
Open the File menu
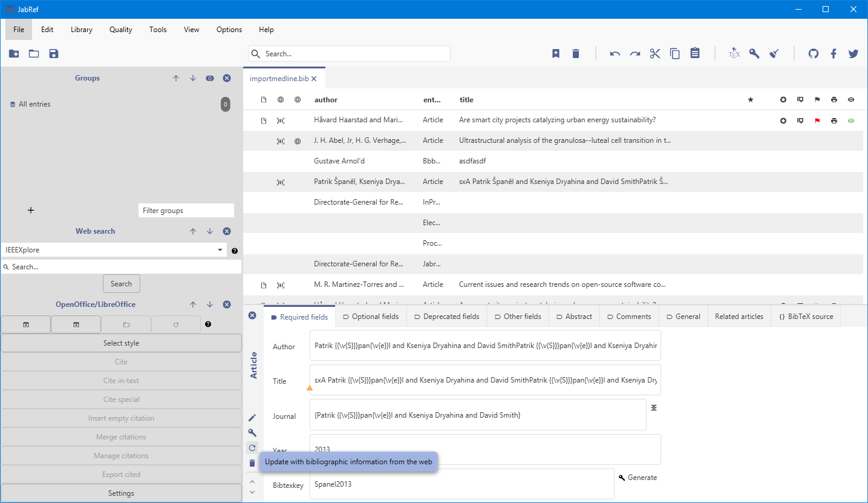coord(19,30)
